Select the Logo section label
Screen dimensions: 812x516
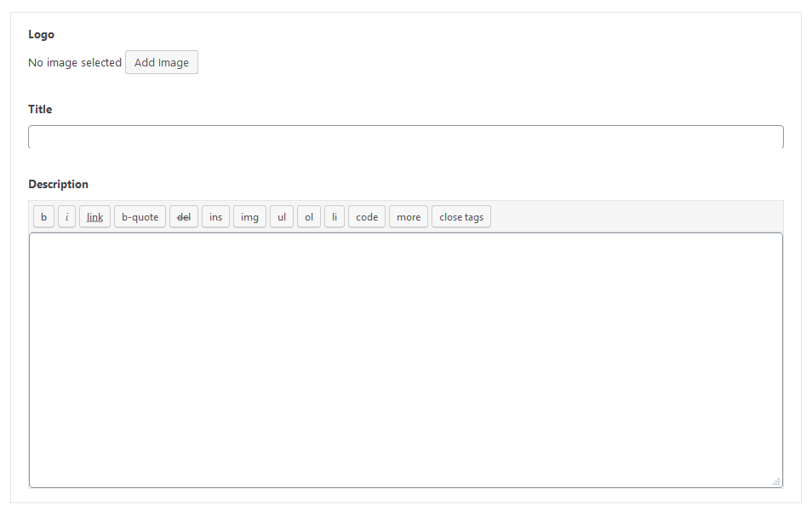41,34
